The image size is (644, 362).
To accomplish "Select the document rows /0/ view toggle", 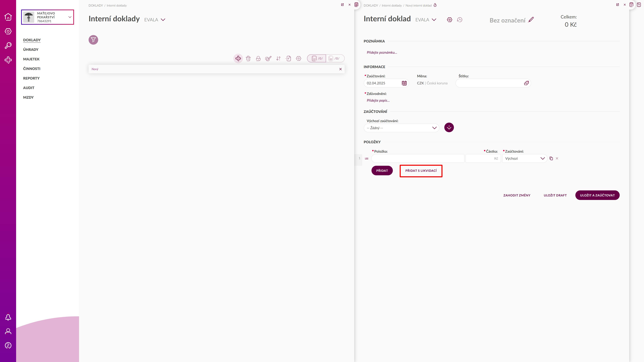I will coord(317,59).
